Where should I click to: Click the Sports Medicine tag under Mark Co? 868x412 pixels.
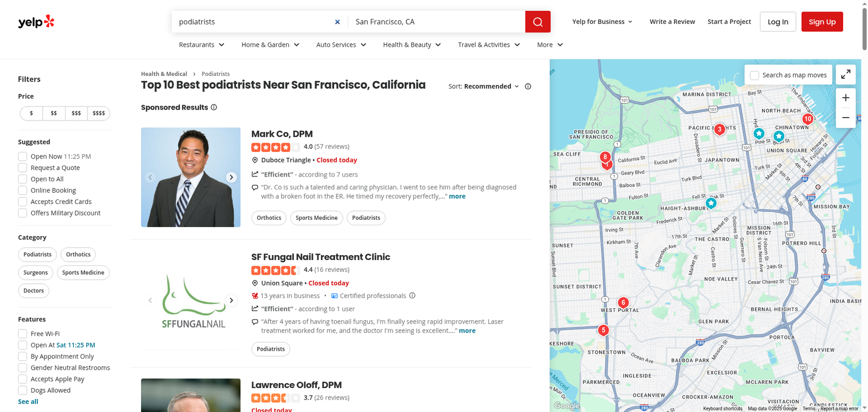pos(316,218)
